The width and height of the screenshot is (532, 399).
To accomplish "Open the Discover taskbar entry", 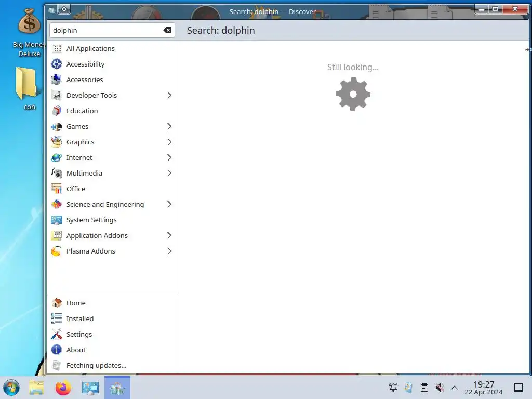I will [x=117, y=388].
